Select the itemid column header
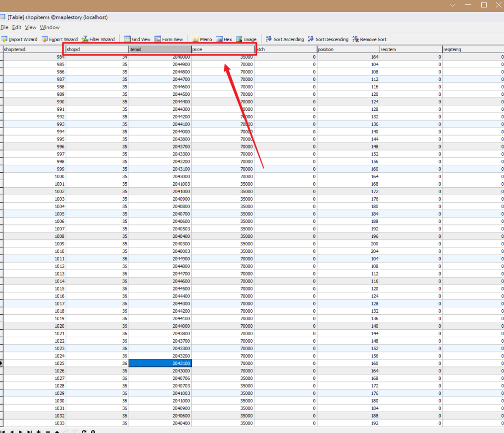504x433 pixels. [x=160, y=49]
